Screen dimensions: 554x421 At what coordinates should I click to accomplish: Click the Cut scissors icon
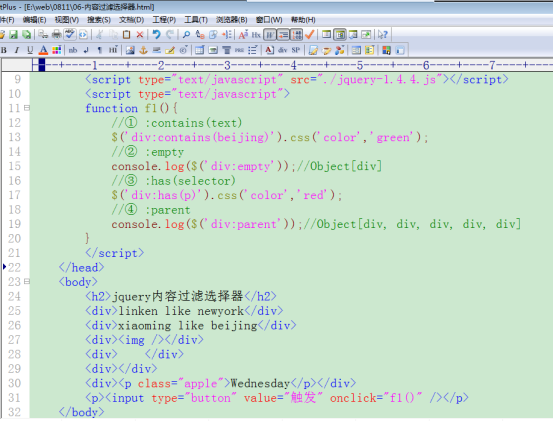pos(100,34)
